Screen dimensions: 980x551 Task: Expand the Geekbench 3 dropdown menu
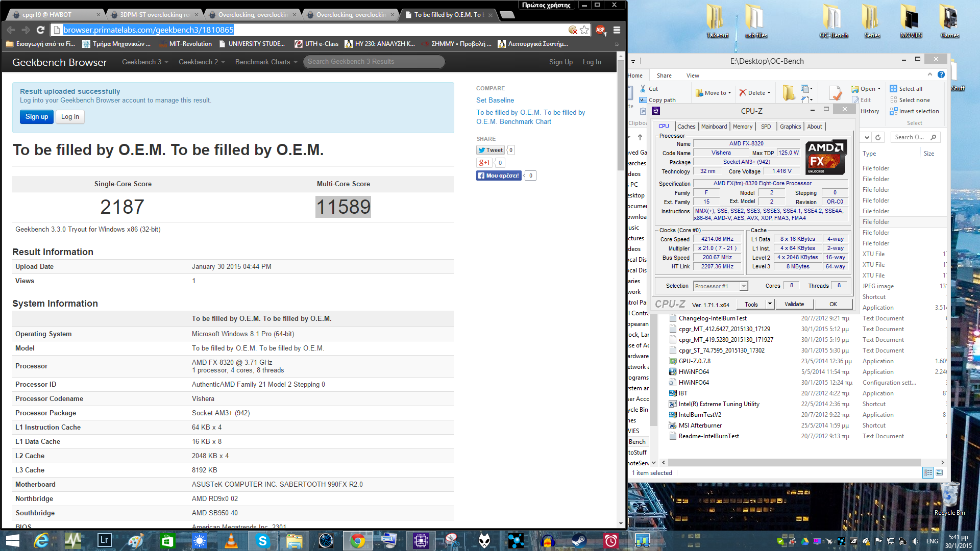click(145, 62)
